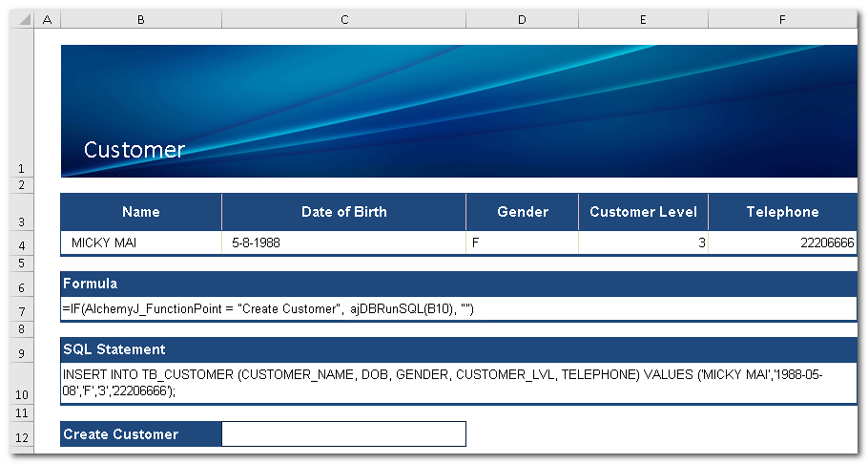Click the telephone cell 22206666

(x=782, y=243)
